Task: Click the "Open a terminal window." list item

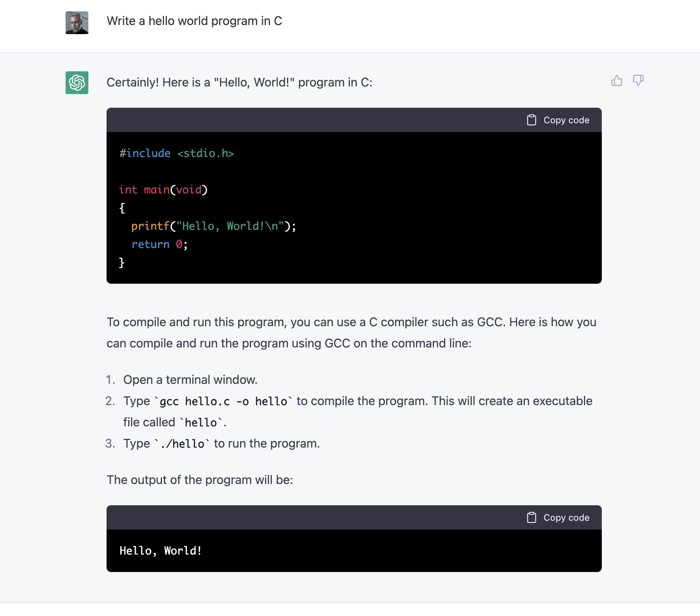Action: pyautogui.click(x=190, y=380)
